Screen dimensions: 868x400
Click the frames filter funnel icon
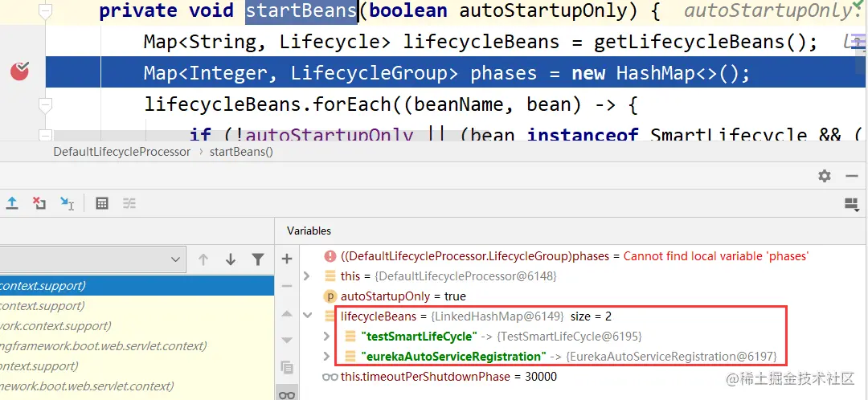point(257,259)
